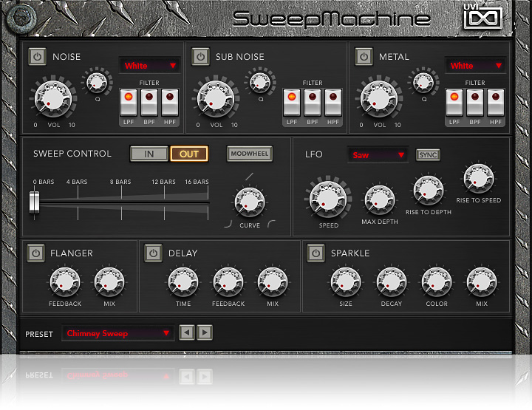This screenshot has width=532, height=410.
Task: Enable the Delay effect power button
Action: 153,253
